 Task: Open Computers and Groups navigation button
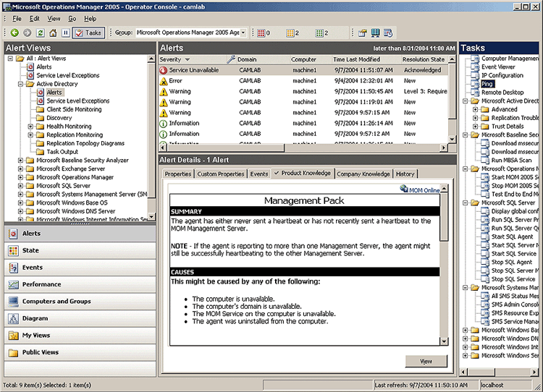pos(80,302)
